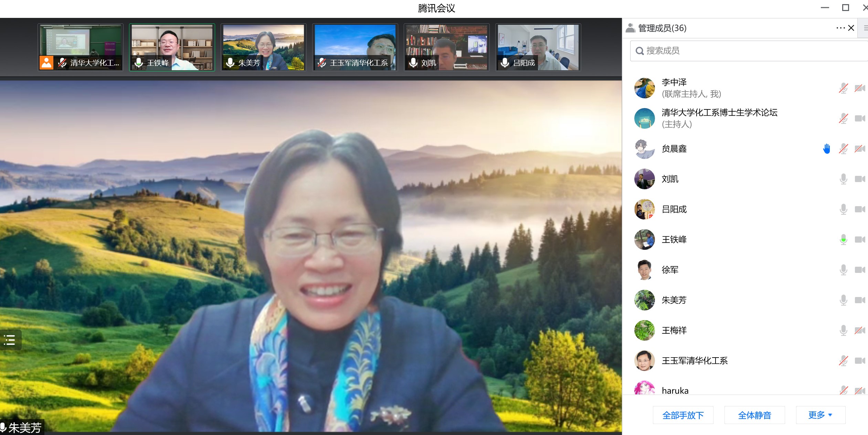Select the 王铁峰 video thumbnail
Screen dimensions: 868x435
pos(172,47)
